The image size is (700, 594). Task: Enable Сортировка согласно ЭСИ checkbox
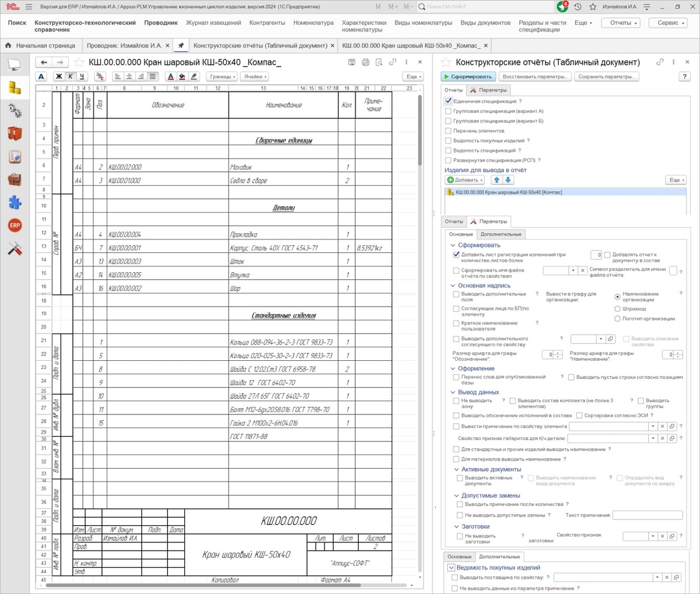[x=579, y=416]
